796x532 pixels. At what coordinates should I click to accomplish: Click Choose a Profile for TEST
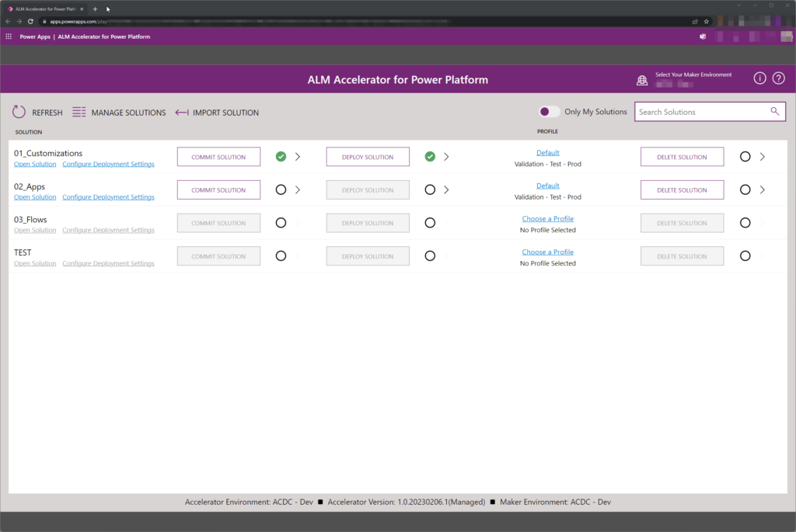coord(548,252)
